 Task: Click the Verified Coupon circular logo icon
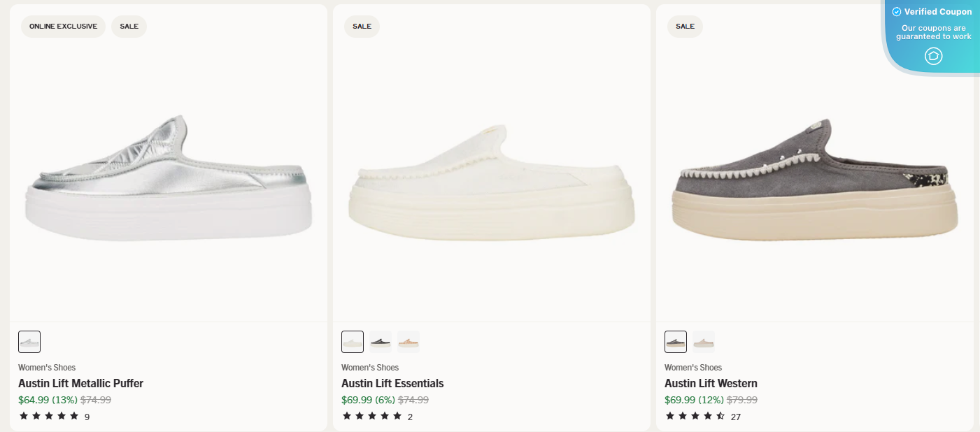[933, 56]
